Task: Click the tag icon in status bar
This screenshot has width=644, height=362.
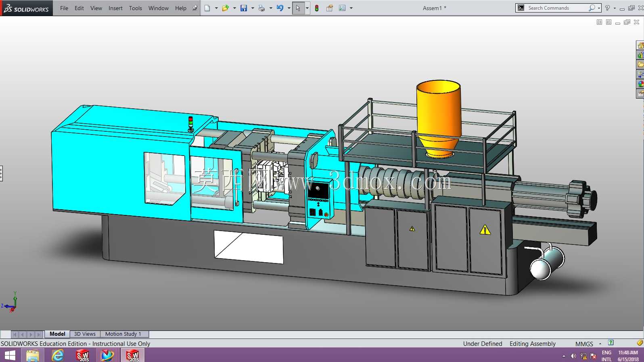Action: point(640,343)
